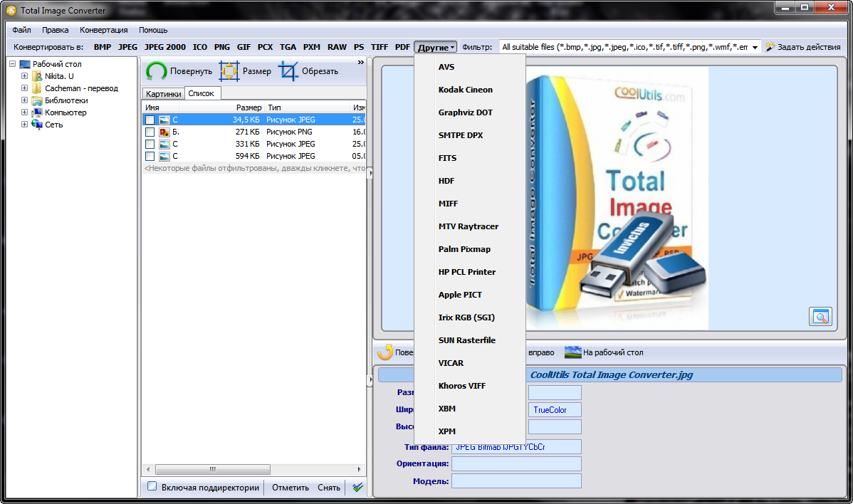Expand the Nikita. U tree node

pyautogui.click(x=24, y=76)
